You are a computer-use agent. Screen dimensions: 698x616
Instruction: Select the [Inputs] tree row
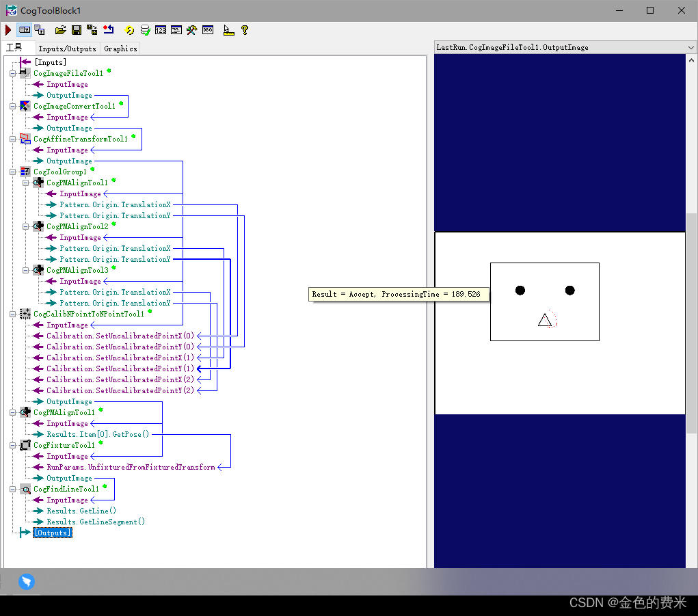[51, 62]
